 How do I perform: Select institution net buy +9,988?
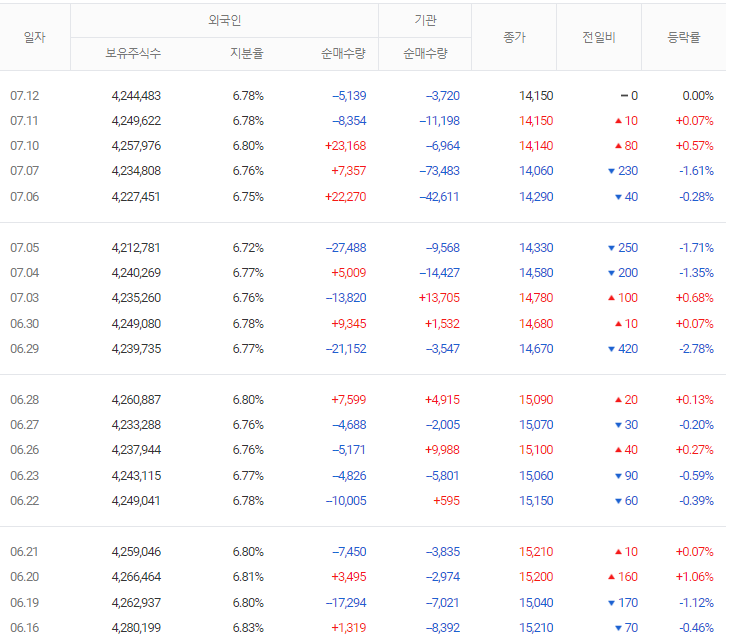(x=442, y=450)
